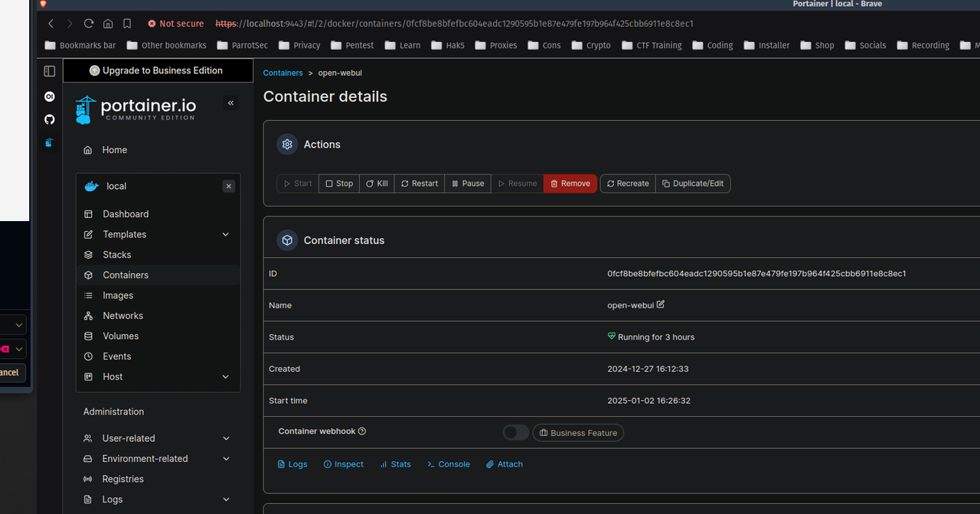Screen dimensions: 980x514
Task: Go to Home in Portainer sidebar
Action: point(114,150)
